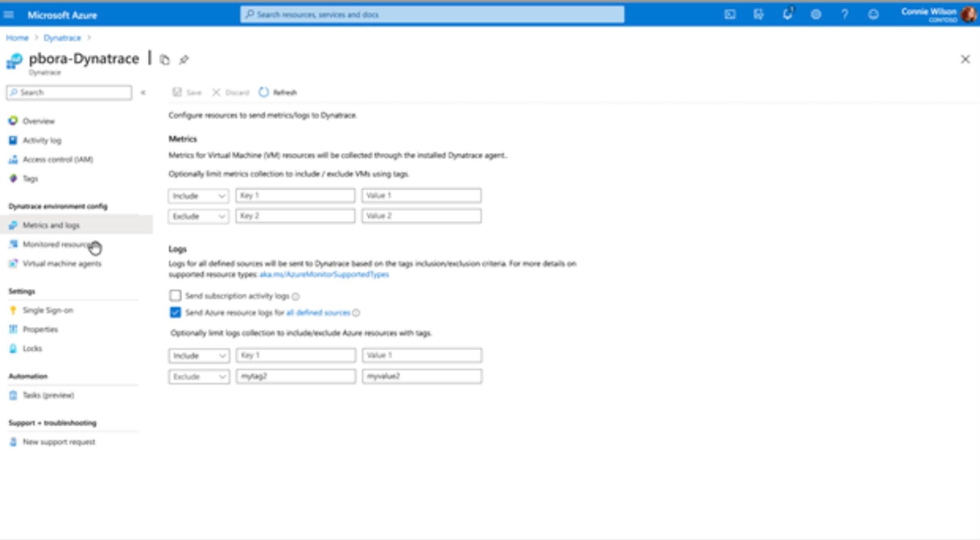Open the Activity log menu item

click(x=42, y=140)
